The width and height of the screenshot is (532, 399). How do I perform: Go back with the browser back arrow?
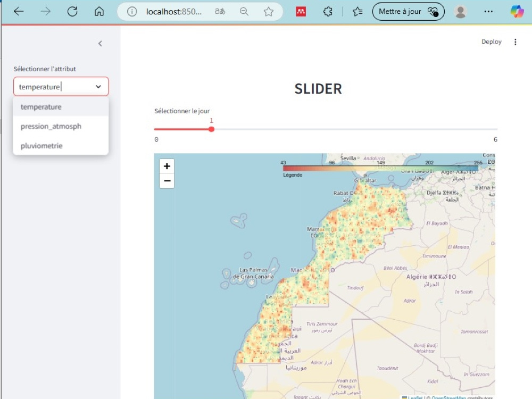19,12
